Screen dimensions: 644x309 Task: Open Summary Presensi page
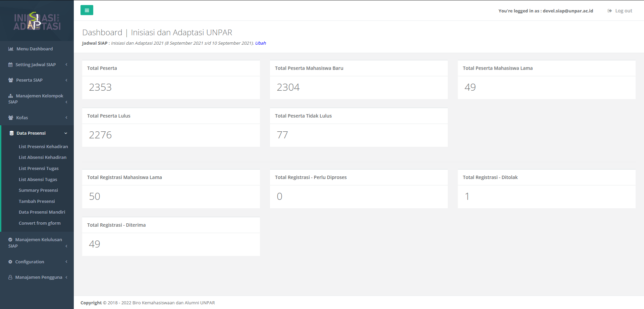(38, 190)
